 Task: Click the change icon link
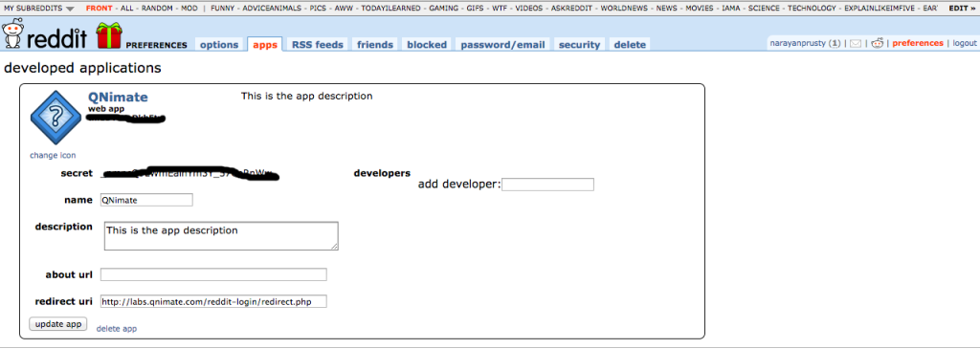click(54, 156)
